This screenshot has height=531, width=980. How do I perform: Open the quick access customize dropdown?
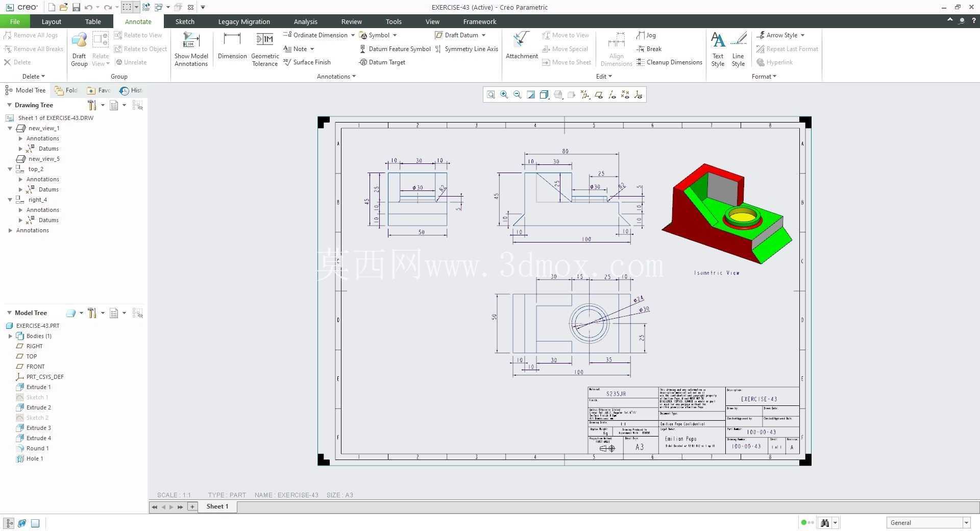203,7
